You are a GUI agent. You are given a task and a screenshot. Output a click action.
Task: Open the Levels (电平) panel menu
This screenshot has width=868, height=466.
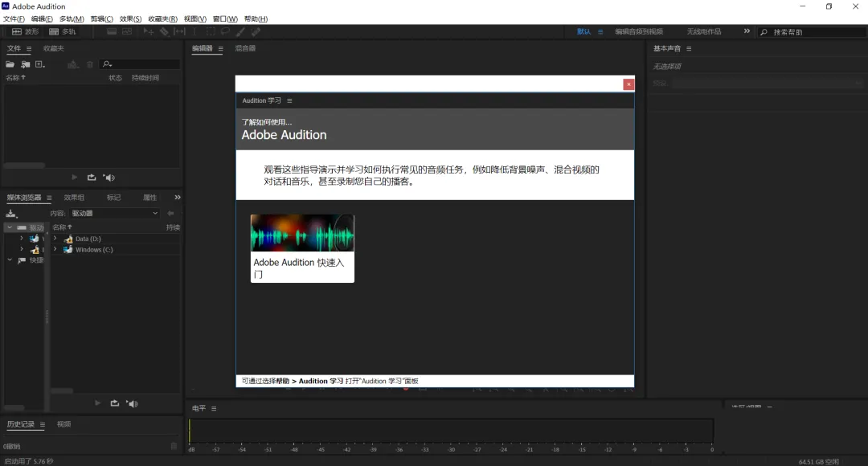[214, 408]
